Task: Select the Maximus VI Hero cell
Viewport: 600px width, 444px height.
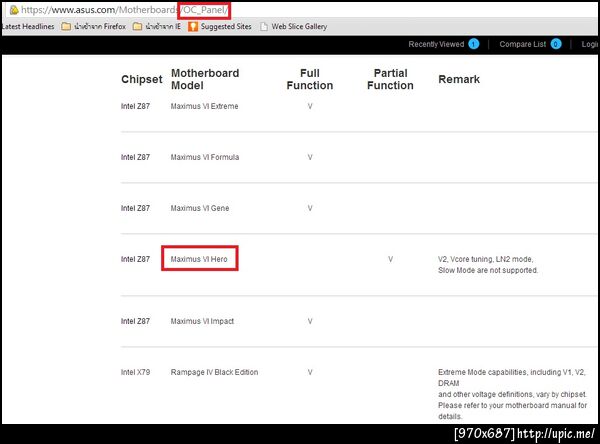Action: pos(199,259)
